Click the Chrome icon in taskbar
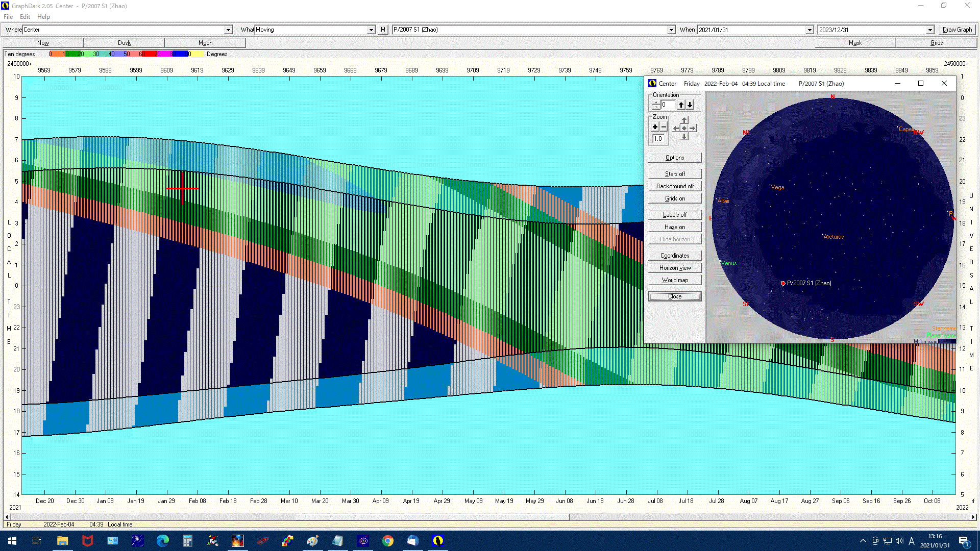 [x=388, y=541]
